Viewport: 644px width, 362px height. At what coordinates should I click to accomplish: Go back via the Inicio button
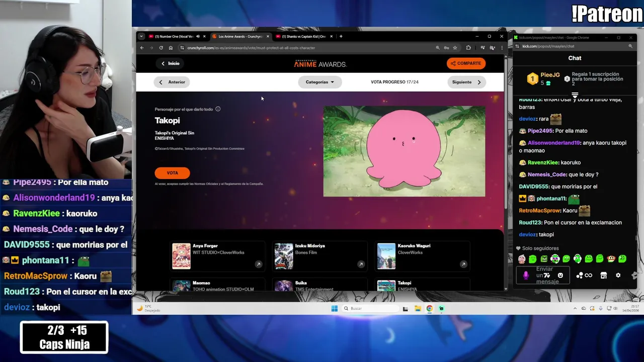[x=170, y=63]
